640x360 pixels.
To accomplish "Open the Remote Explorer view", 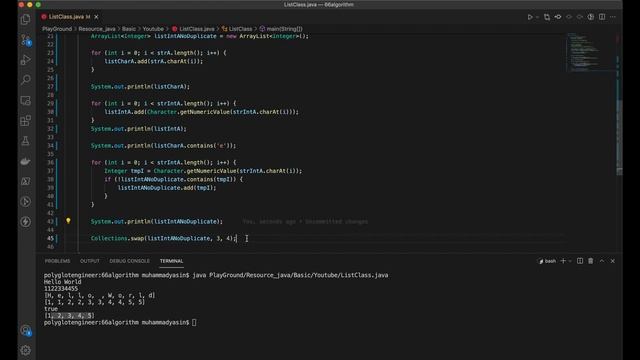I will click(x=26, y=100).
